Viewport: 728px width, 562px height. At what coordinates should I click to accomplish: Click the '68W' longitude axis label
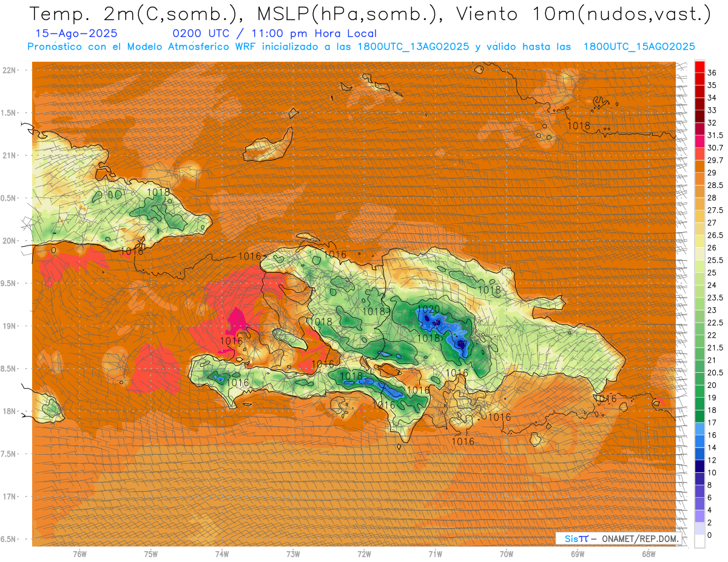click(649, 554)
